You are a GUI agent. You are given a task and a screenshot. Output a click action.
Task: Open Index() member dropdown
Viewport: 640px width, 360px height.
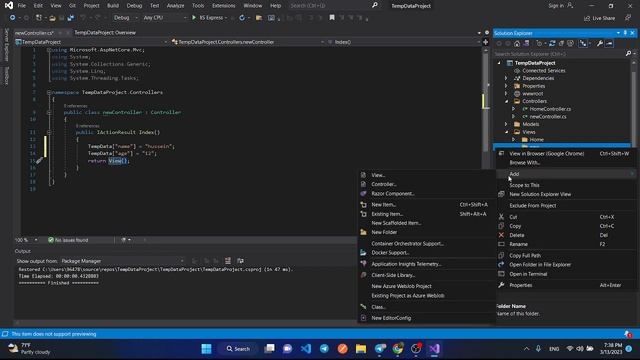[x=404, y=42]
